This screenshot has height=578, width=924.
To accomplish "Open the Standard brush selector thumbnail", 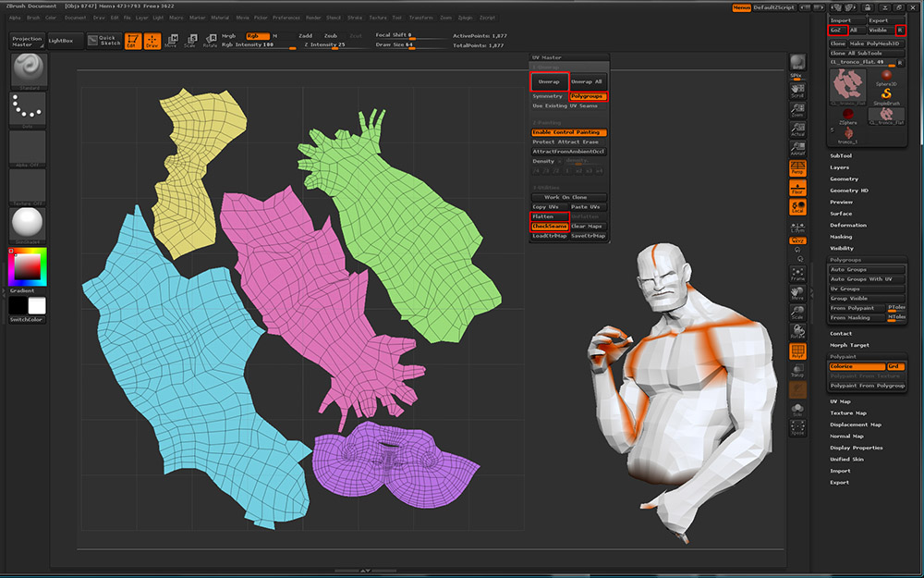I will [x=28, y=71].
